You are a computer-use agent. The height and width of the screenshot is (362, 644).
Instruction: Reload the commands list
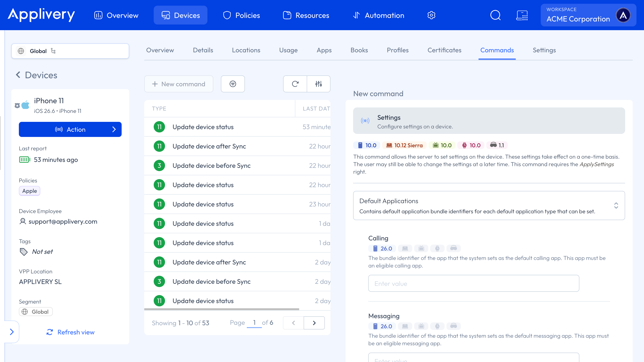click(x=295, y=84)
